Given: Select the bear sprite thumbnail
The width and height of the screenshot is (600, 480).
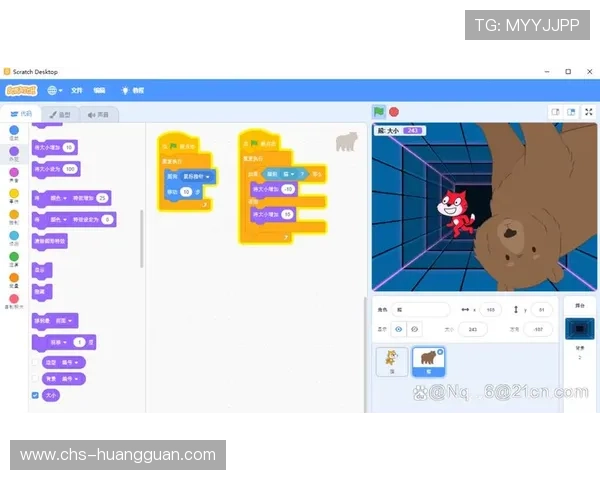Looking at the screenshot, I should click(x=429, y=361).
